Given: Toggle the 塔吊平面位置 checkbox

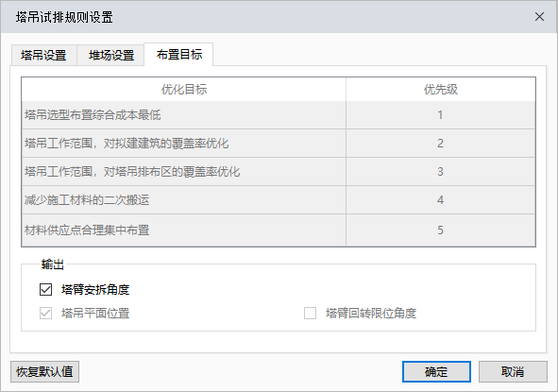Looking at the screenshot, I should pos(46,314).
